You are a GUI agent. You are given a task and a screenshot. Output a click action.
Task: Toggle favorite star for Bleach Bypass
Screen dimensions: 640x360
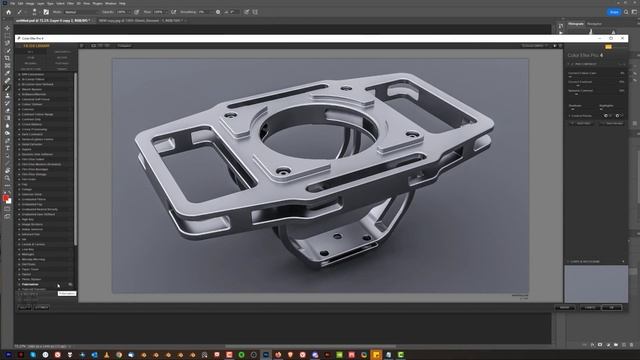[19, 89]
